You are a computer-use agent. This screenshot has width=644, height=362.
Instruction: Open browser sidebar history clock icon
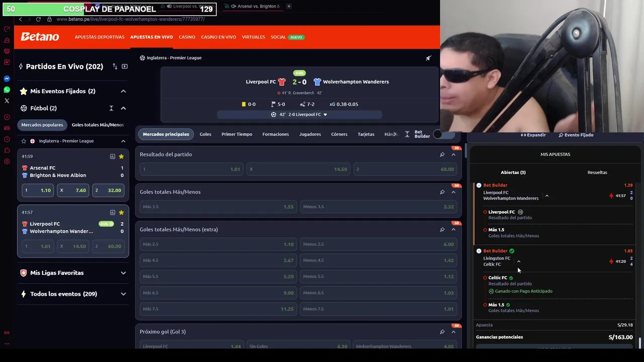(7, 139)
